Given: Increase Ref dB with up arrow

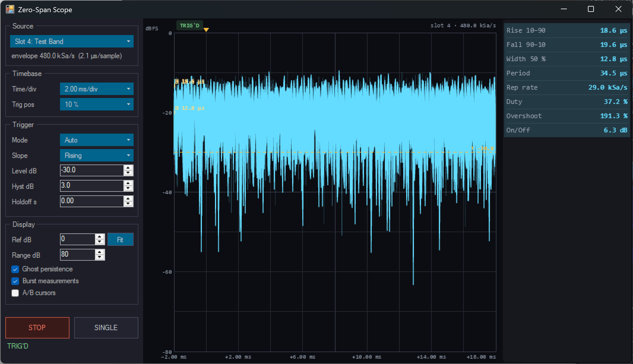Looking at the screenshot, I should 100,237.
